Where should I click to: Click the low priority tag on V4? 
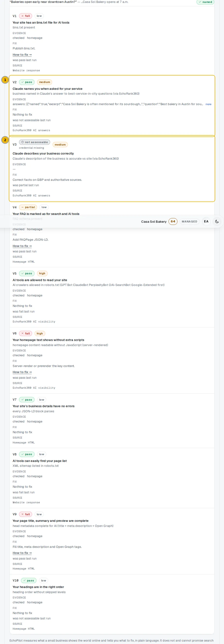pos(44,207)
